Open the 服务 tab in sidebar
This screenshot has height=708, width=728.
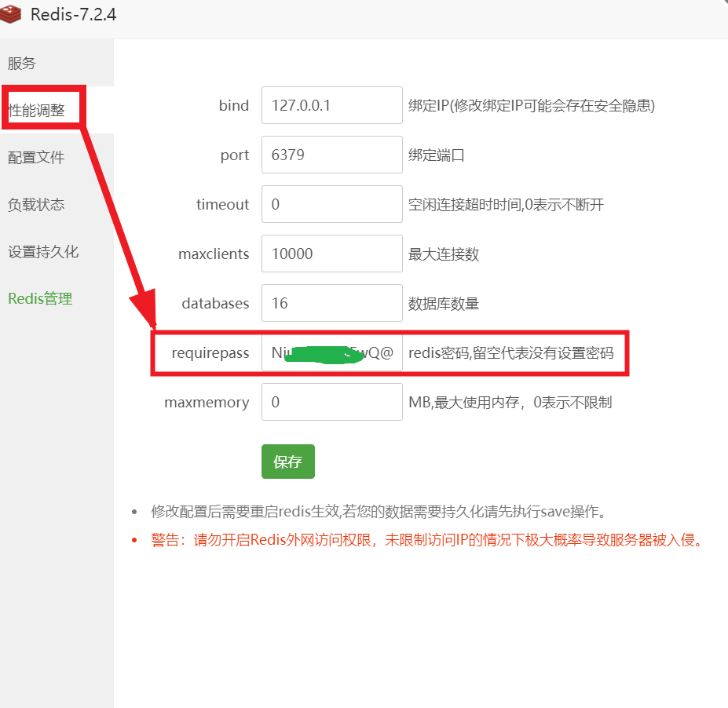[22, 64]
